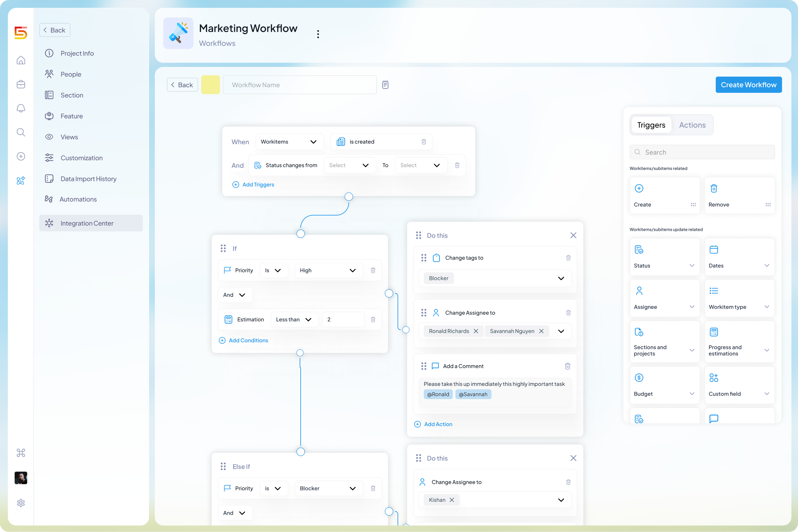Viewport: 798px width, 532px height.
Task: Click the triggers Search field
Action: 702,152
